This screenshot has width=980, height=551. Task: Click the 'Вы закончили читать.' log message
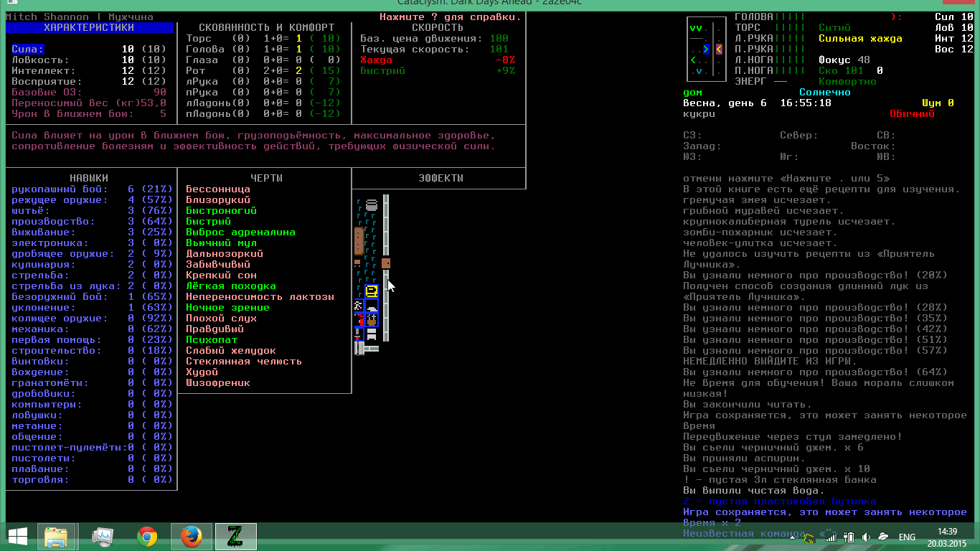[748, 405]
